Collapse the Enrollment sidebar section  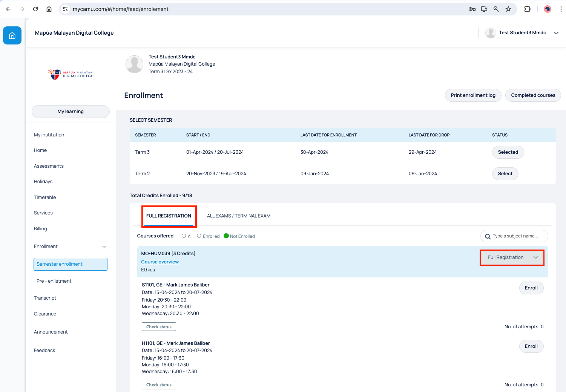[104, 247]
